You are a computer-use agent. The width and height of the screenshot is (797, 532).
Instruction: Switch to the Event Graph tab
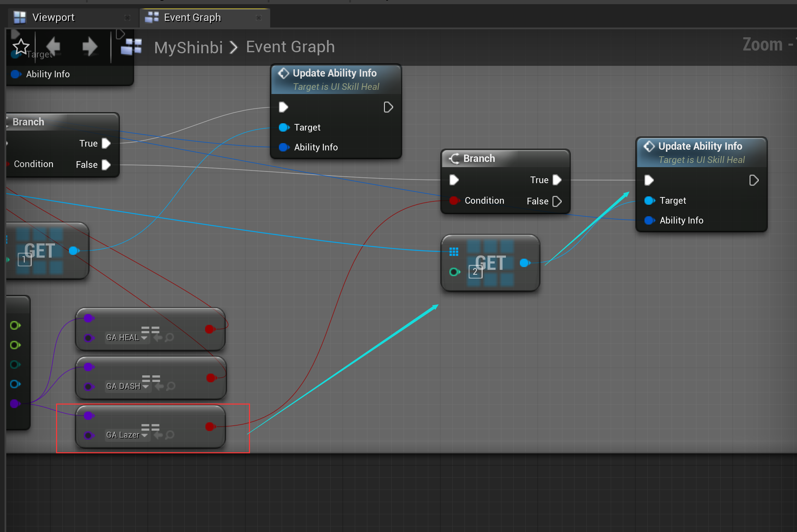192,17
